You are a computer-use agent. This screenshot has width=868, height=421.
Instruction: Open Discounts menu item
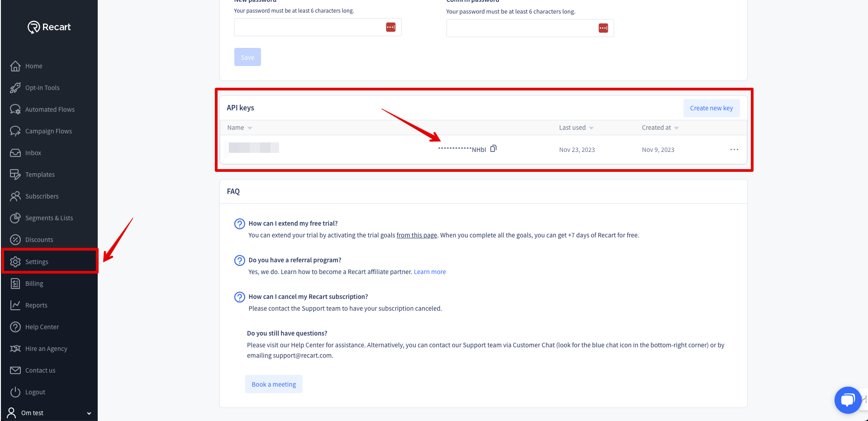39,240
